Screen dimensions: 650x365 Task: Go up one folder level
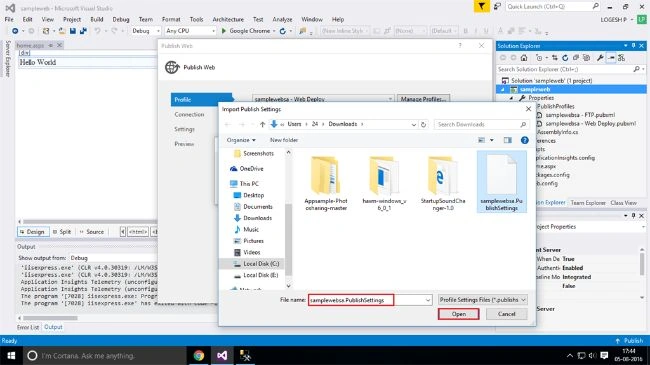coord(262,124)
